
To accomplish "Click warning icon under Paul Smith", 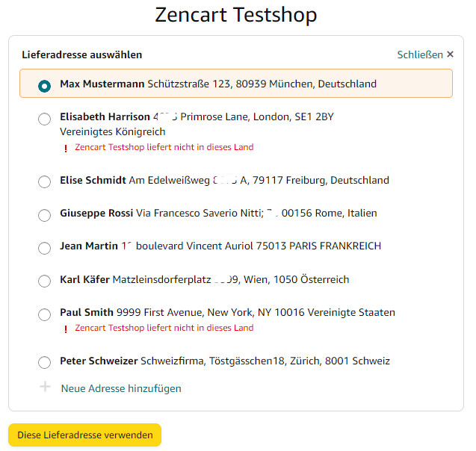I will [66, 329].
